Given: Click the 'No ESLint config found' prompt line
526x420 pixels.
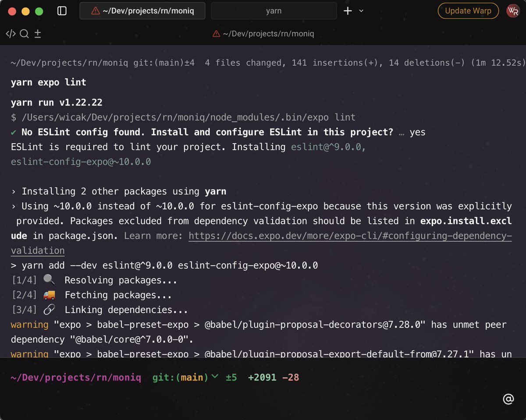Looking at the screenshot, I should click(218, 132).
